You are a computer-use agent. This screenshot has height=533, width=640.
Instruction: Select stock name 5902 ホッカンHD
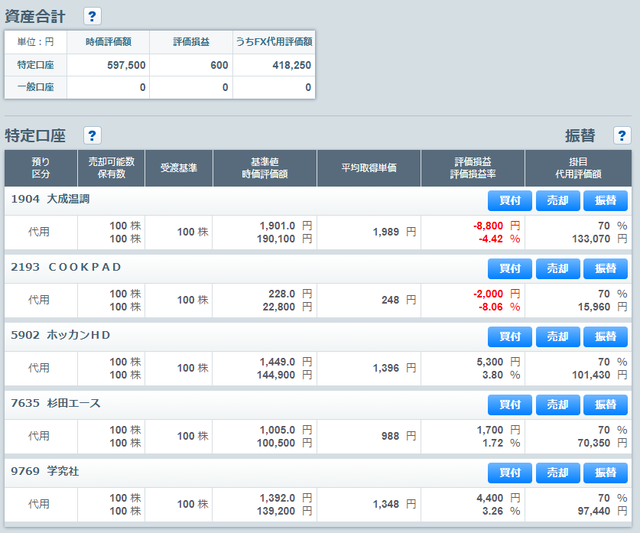pyautogui.click(x=60, y=335)
